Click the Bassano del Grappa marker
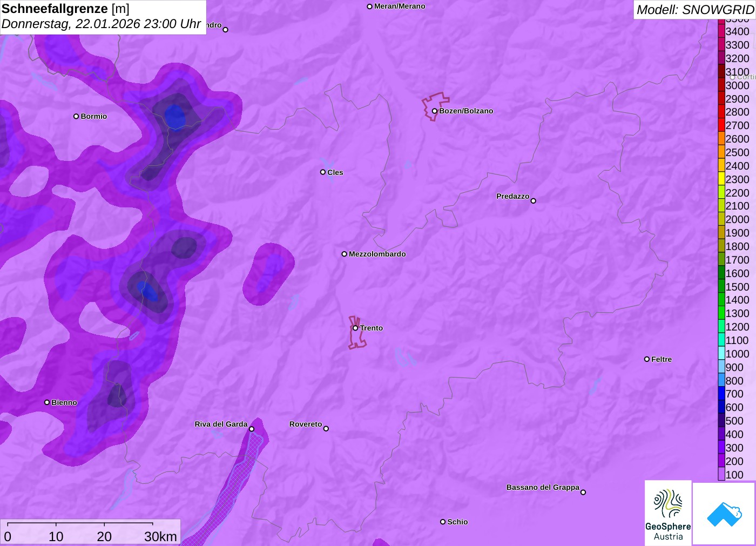This screenshot has height=546, width=756. (583, 492)
